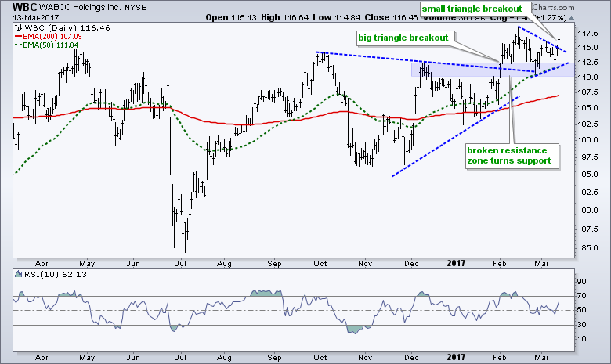Click the WABCO Holdings Inc. company name
The image size is (611, 364).
[80, 7]
